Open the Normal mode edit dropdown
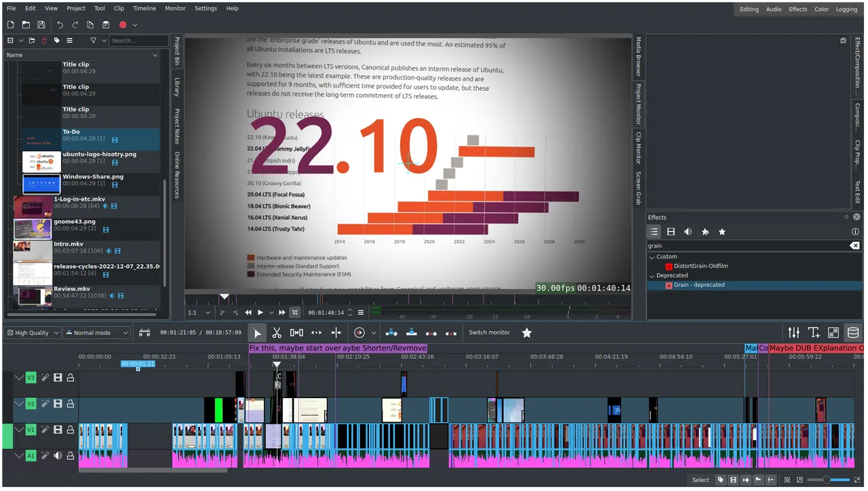 96,333
